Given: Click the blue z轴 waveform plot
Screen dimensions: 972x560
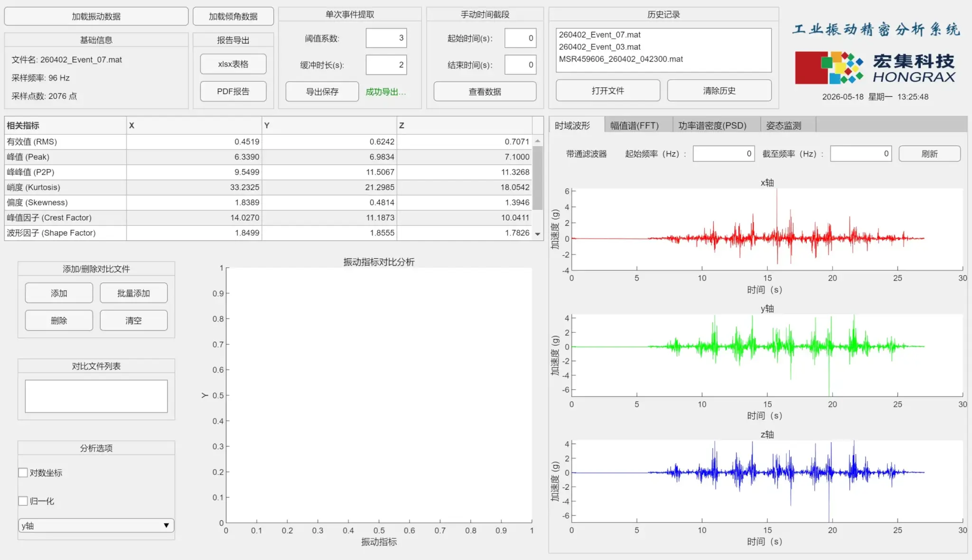Looking at the screenshot, I should point(767,481).
